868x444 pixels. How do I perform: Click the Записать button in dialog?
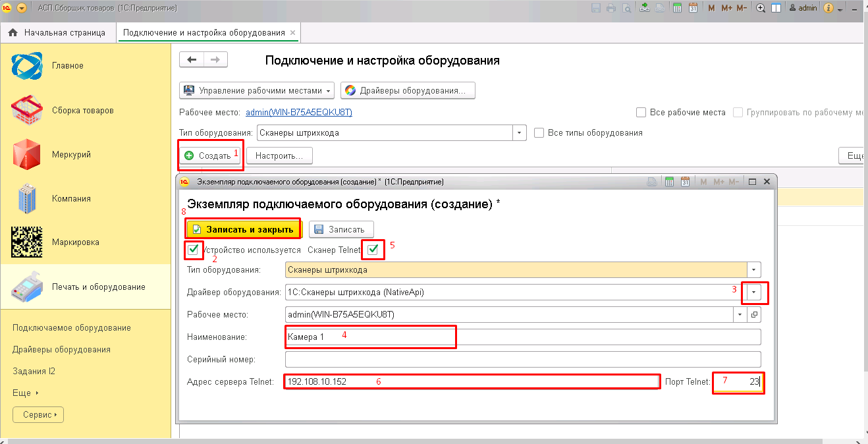pyautogui.click(x=341, y=229)
